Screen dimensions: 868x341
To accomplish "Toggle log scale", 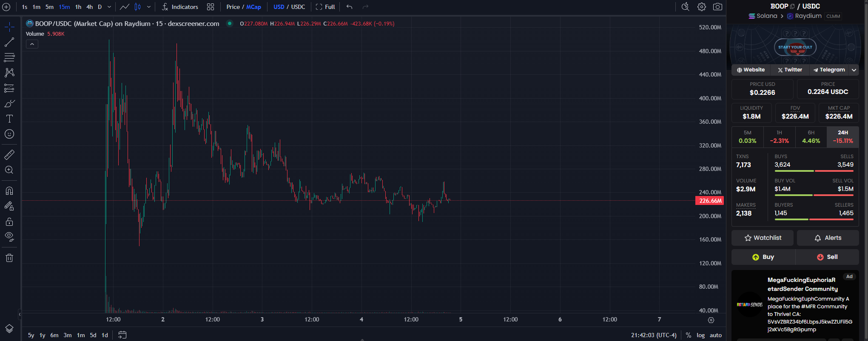I will pyautogui.click(x=700, y=335).
